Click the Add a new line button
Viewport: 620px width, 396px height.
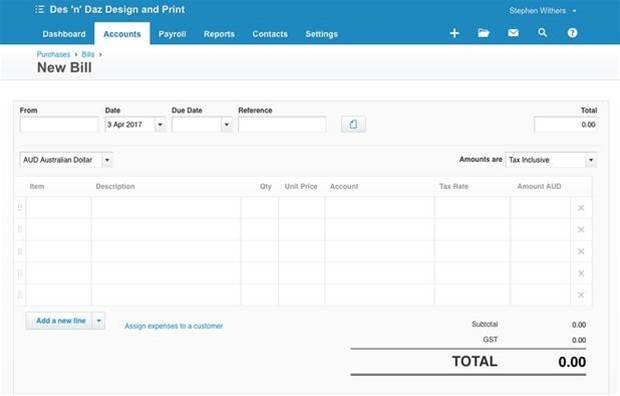pos(60,320)
